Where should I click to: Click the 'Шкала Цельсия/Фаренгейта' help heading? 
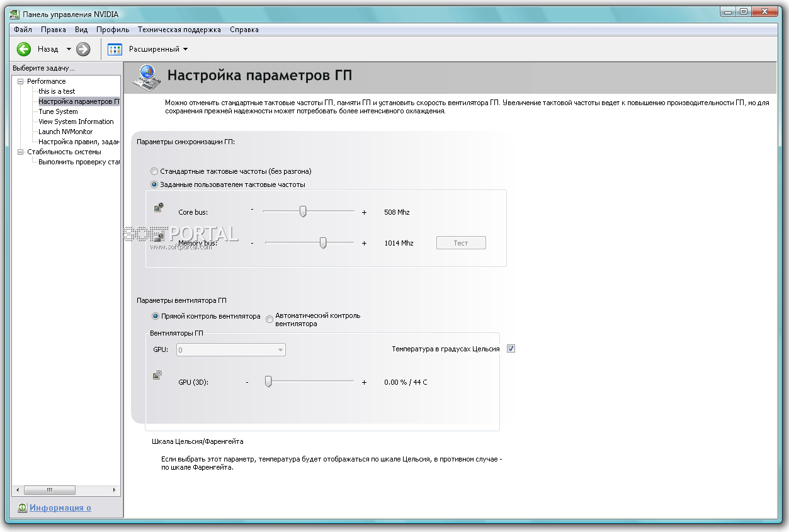[x=198, y=441]
